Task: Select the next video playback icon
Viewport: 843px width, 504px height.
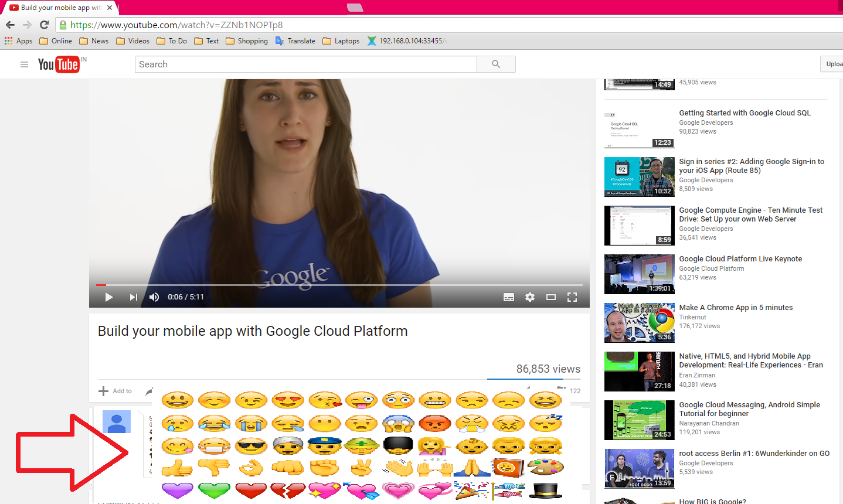Action: click(x=133, y=297)
